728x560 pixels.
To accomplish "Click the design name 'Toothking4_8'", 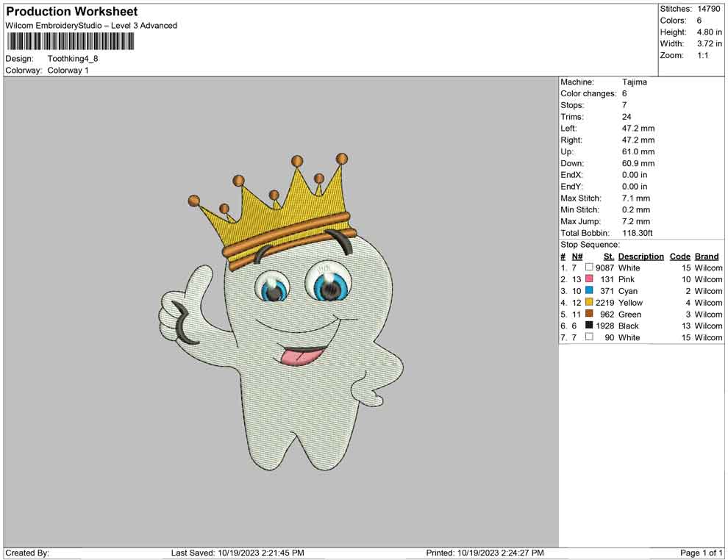I will coord(73,59).
